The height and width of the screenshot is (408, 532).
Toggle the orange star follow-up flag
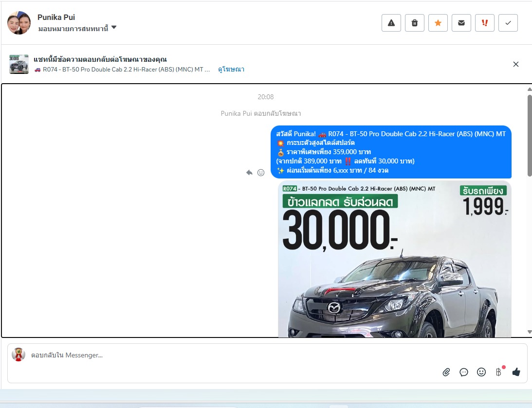(x=438, y=23)
